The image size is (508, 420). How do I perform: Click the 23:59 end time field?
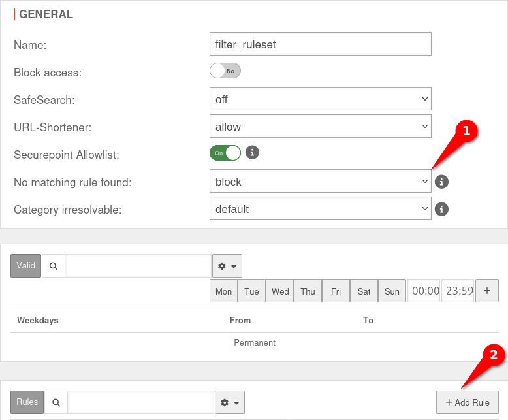457,291
